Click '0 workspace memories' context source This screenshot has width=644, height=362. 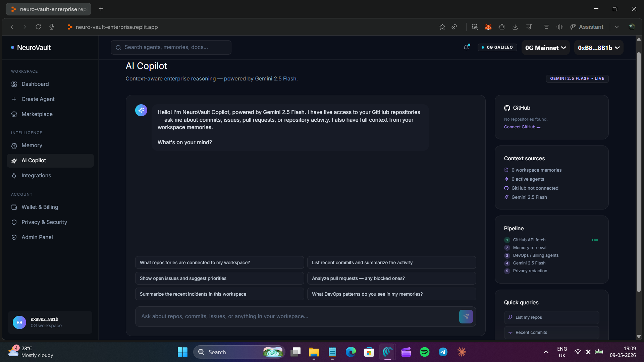tap(533, 170)
